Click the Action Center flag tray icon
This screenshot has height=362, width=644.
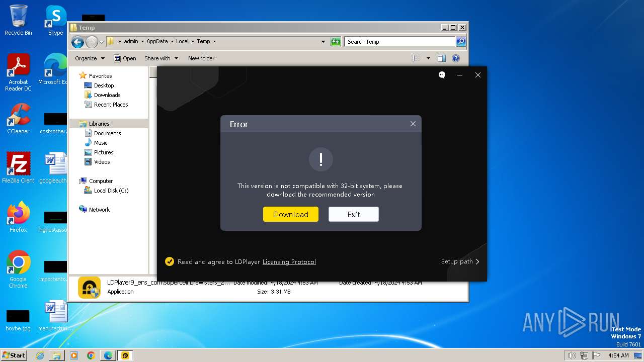point(596,355)
